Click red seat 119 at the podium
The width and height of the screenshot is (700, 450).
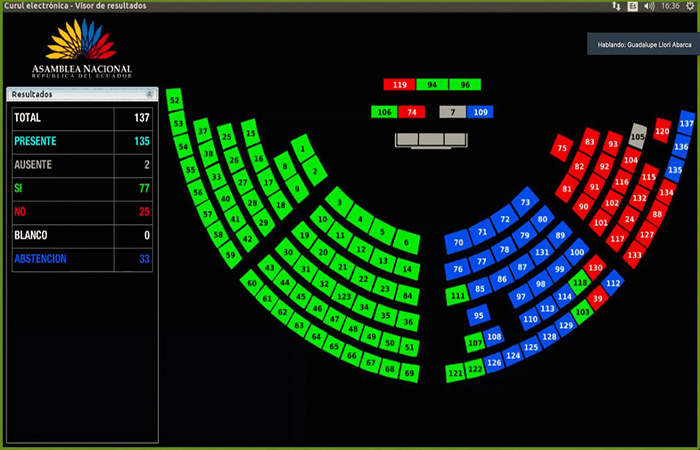point(399,84)
